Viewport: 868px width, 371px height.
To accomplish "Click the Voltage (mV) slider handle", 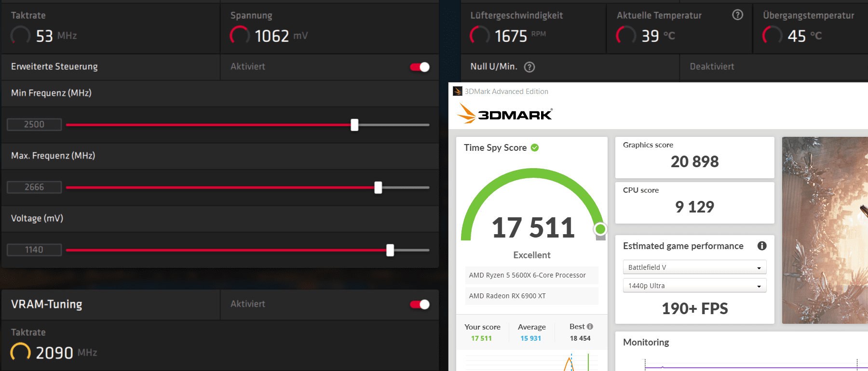I will (x=390, y=250).
